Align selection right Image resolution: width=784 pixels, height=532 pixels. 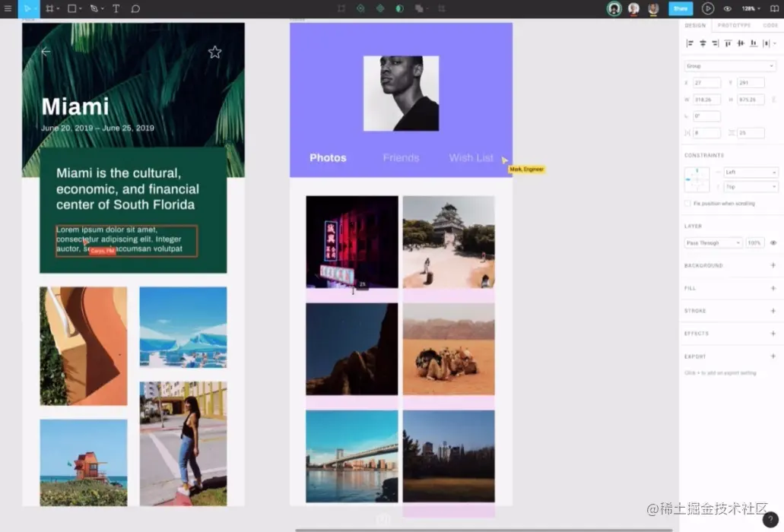(x=716, y=43)
